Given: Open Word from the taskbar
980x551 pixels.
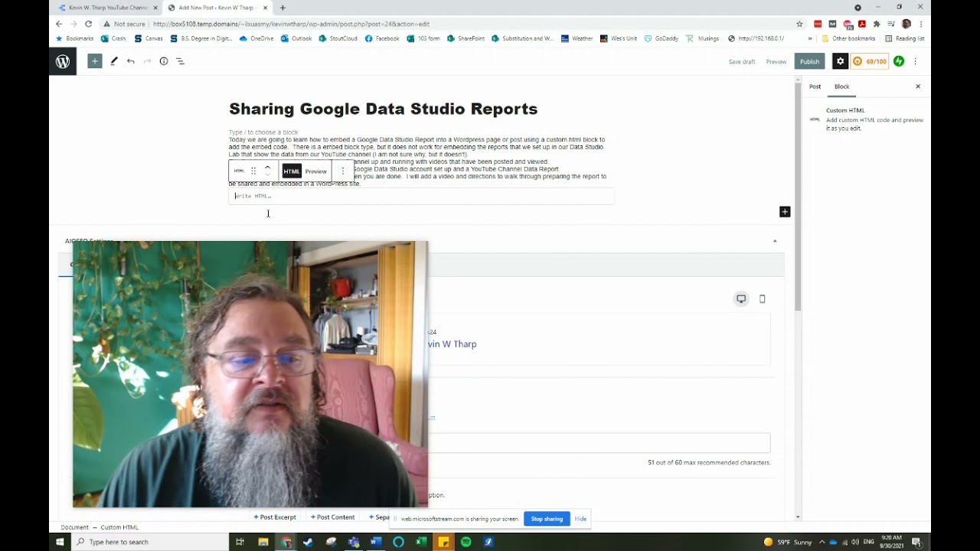Looking at the screenshot, I should point(376,542).
